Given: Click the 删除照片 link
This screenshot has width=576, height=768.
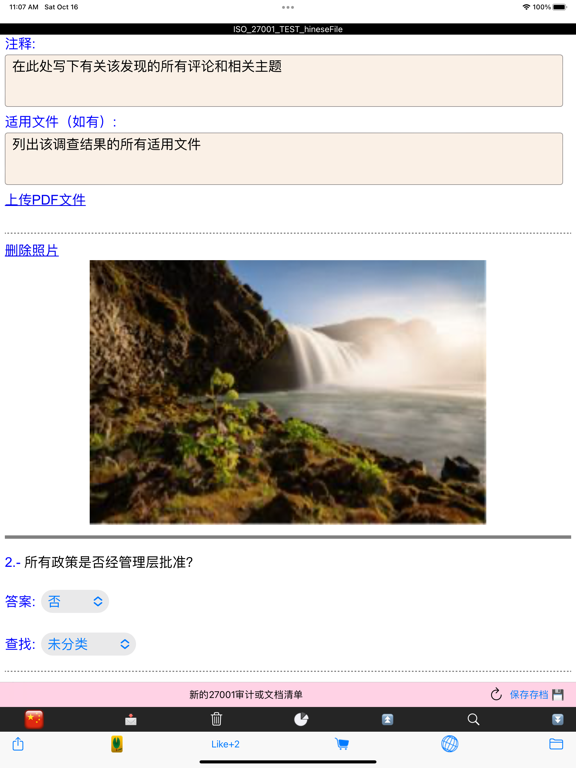Looking at the screenshot, I should tap(32, 250).
